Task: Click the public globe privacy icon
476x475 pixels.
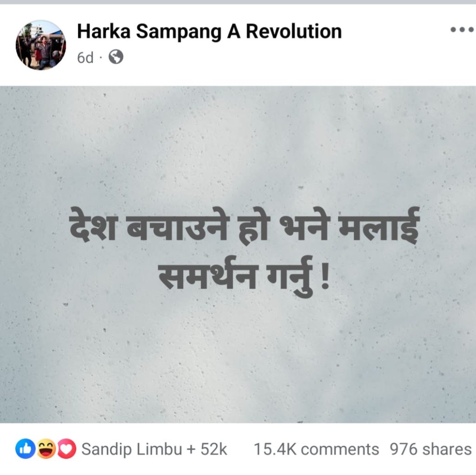Action: point(116,57)
